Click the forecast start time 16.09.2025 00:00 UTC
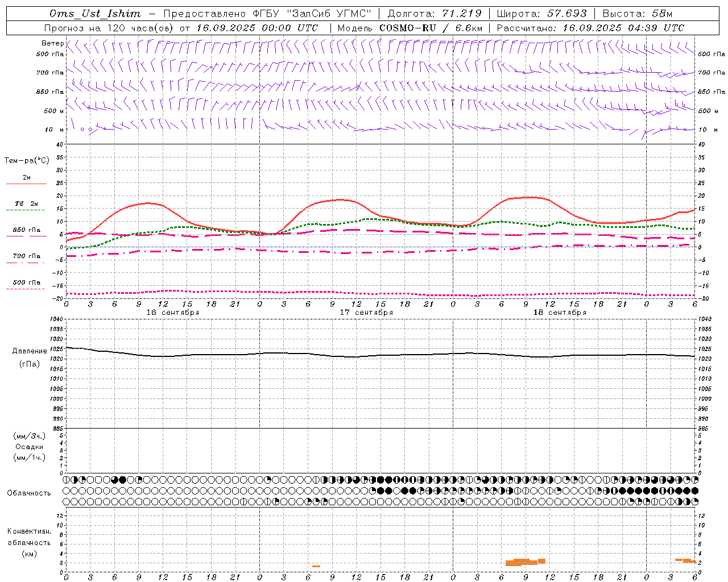 pyautogui.click(x=257, y=28)
